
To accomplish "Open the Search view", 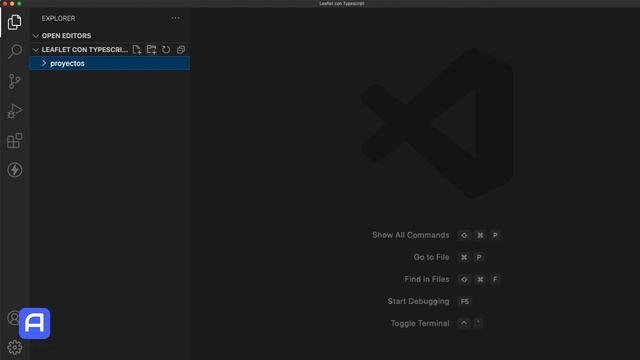I will [x=15, y=51].
